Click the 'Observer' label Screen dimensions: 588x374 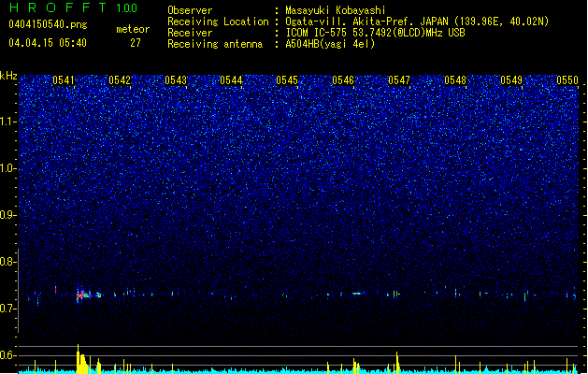click(190, 10)
